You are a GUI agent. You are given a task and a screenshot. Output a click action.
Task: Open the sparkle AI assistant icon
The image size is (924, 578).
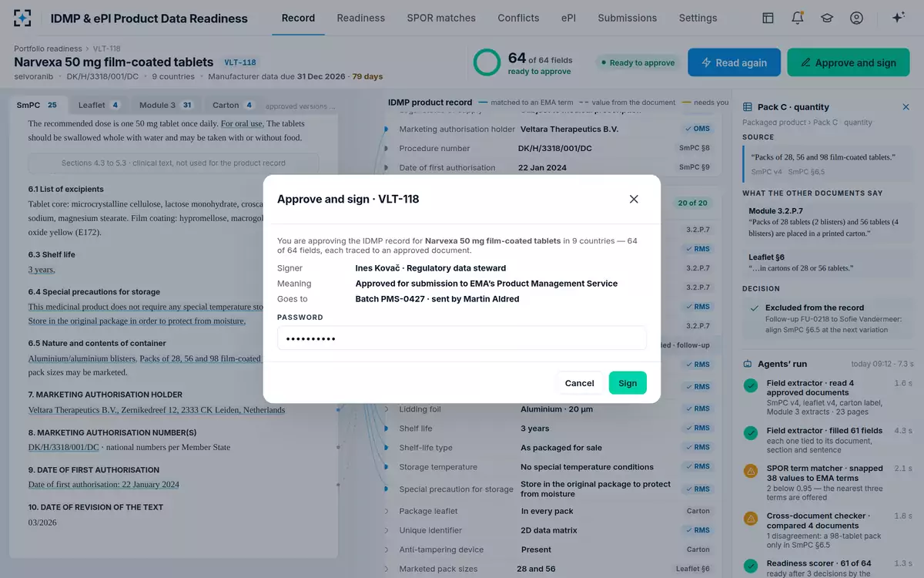898,18
